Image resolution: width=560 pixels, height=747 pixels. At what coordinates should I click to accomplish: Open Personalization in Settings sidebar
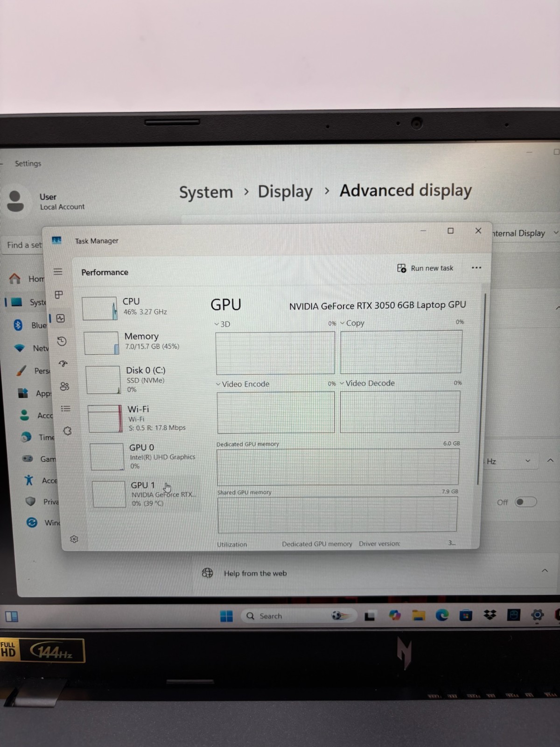click(33, 371)
